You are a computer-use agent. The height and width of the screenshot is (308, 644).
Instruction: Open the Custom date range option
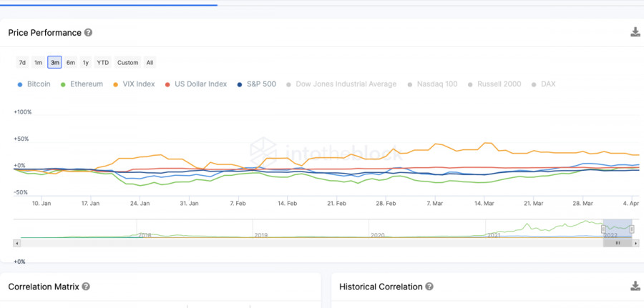127,62
